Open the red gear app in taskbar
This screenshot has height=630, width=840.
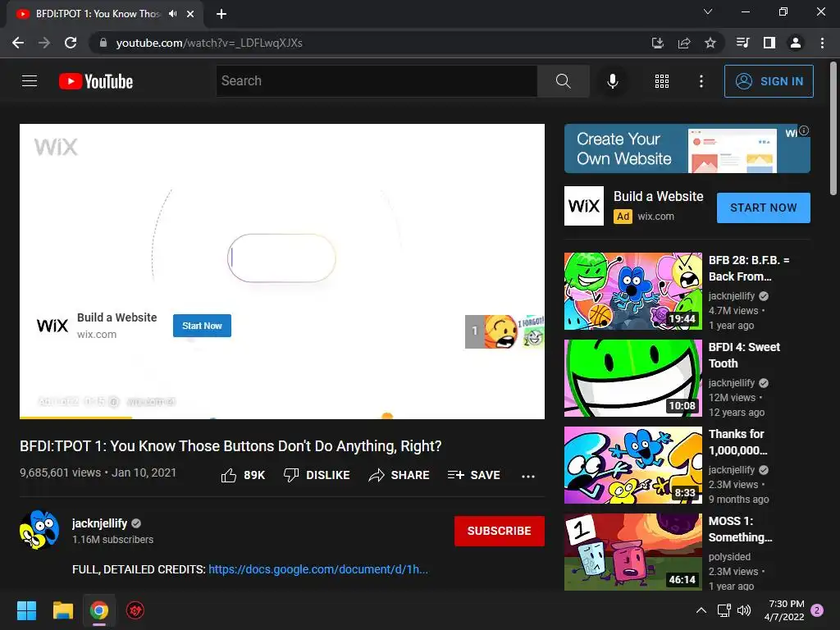(x=135, y=610)
